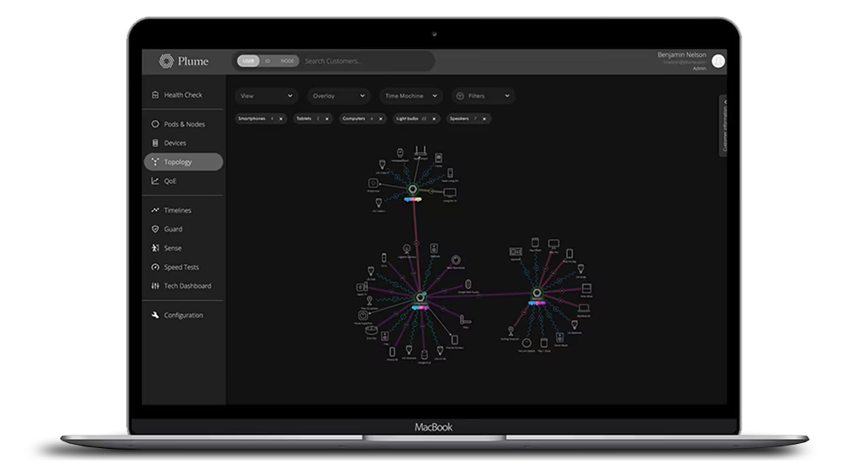Screen dimensions: 868x472
Task: Open the Configuration wrench icon
Action: click(x=155, y=315)
